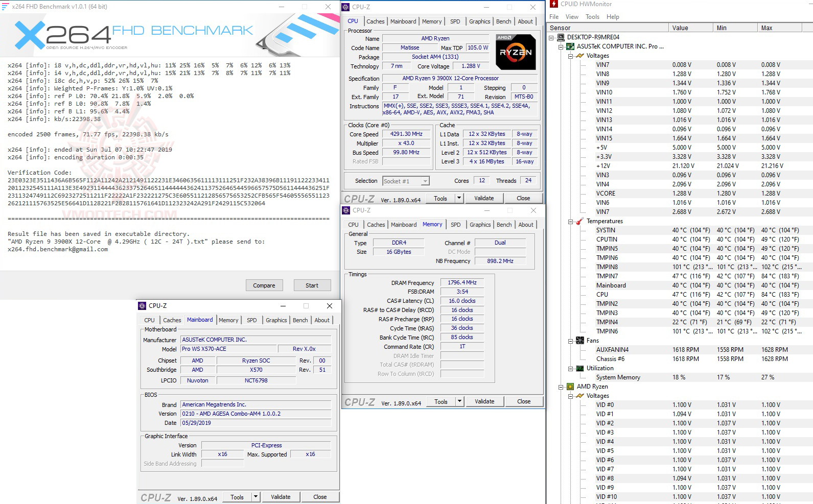Click the HWMonitor lightning title icon
The height and width of the screenshot is (504, 813).
point(554,4)
